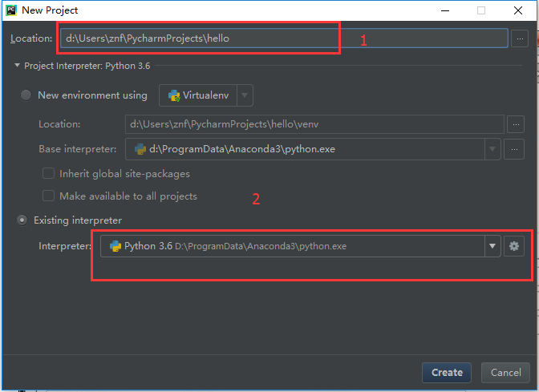539x392 pixels.
Task: Open the Virtualenv environment type dropdown
Action: tap(245, 95)
